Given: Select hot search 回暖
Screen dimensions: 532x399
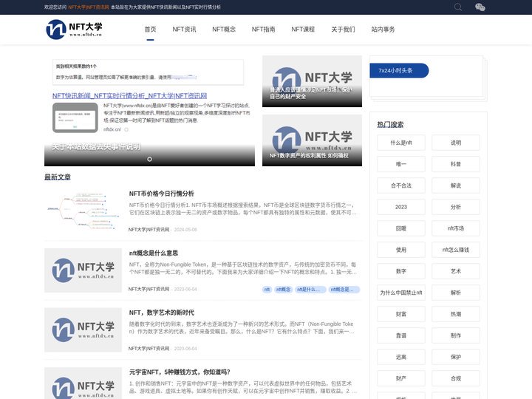Looking at the screenshot, I should tap(401, 228).
